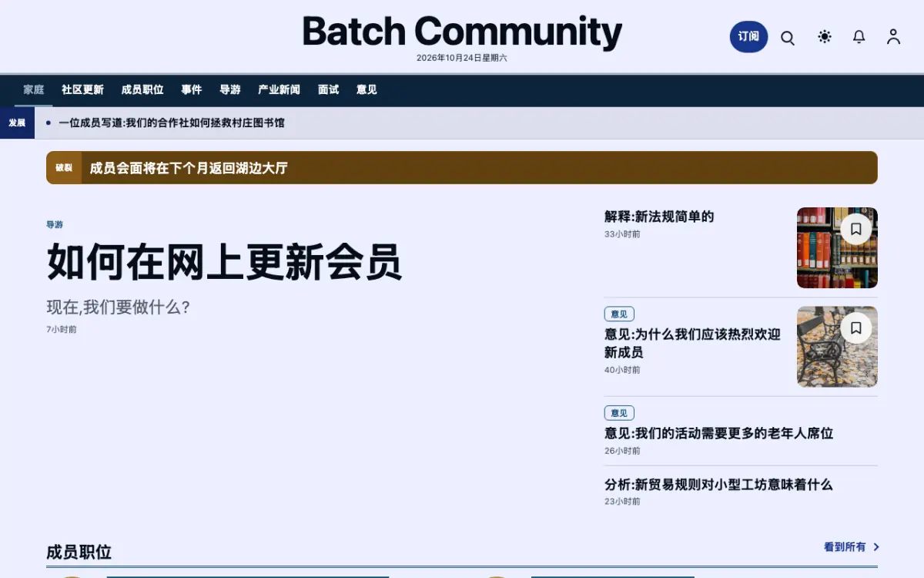The image size is (924, 578).
Task: Click the 成员职位 section heading
Action: pos(79,552)
